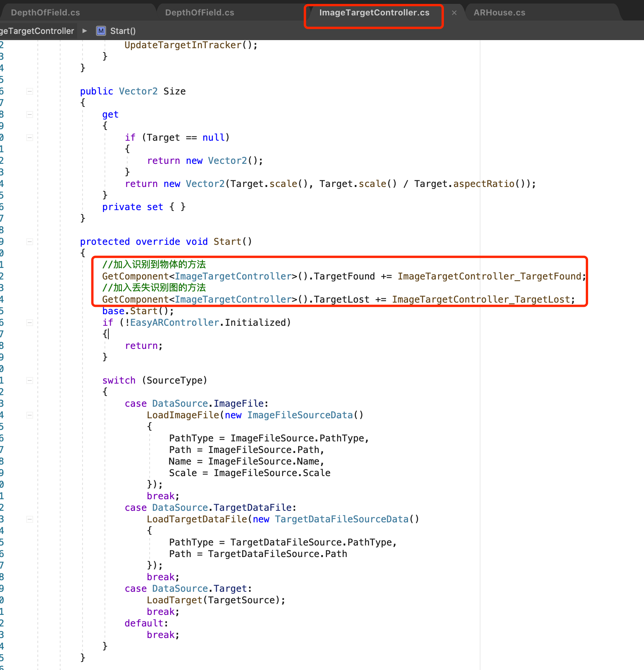Screen dimensions: 644x670
Task: Collapse the LoadImageFile block fold marker
Action: click(x=29, y=415)
